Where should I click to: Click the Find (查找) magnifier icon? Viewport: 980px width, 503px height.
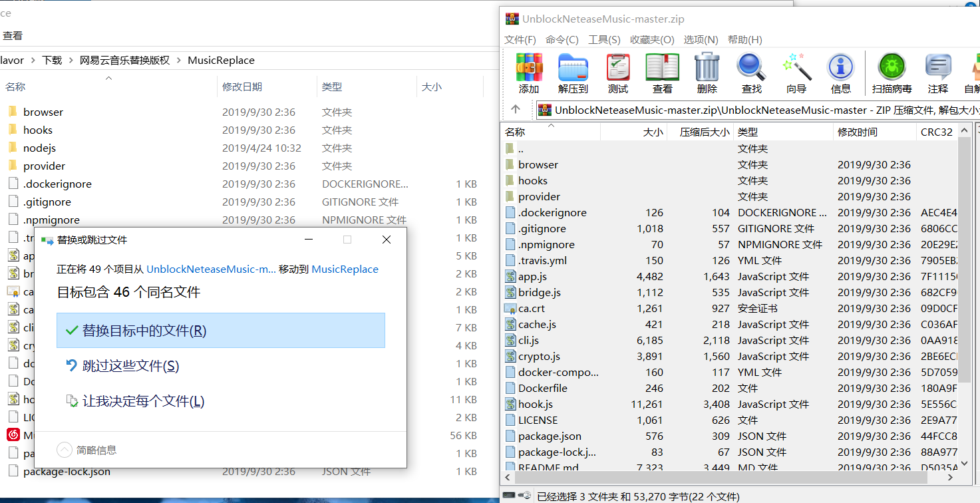pos(751,67)
